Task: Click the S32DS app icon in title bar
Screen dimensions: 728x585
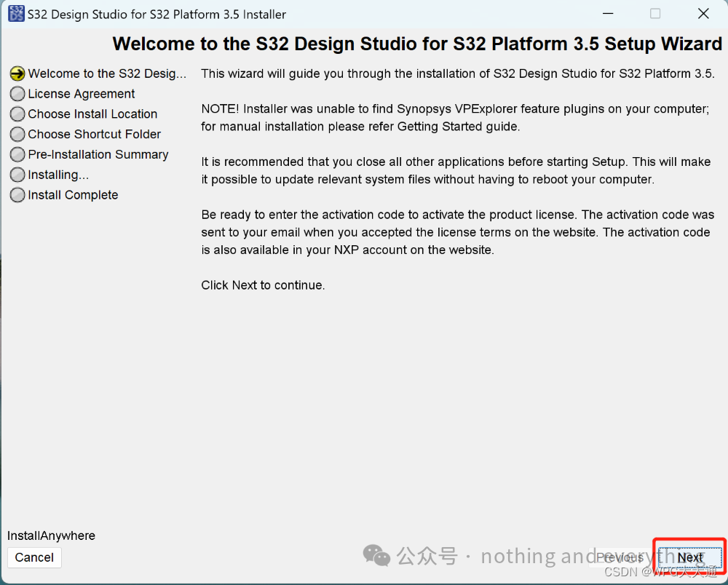Action: coord(16,14)
